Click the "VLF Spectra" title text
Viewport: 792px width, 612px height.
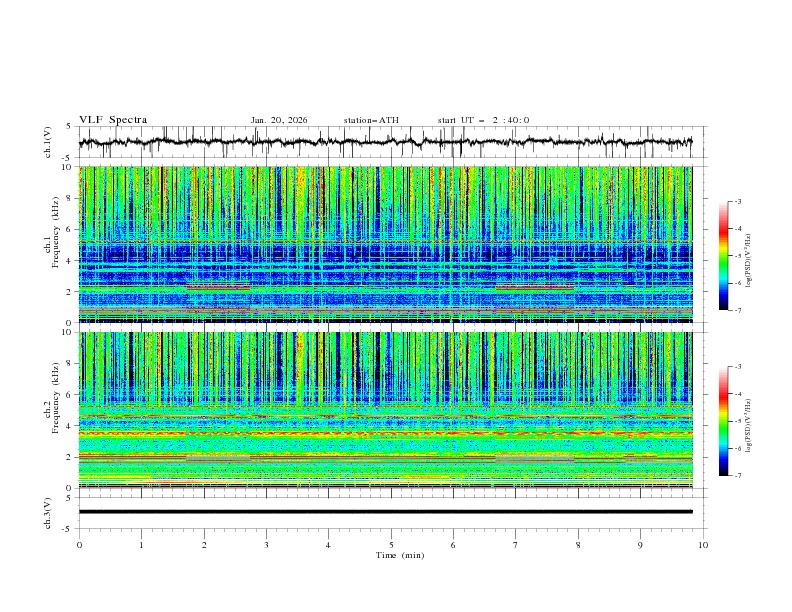[x=113, y=120]
